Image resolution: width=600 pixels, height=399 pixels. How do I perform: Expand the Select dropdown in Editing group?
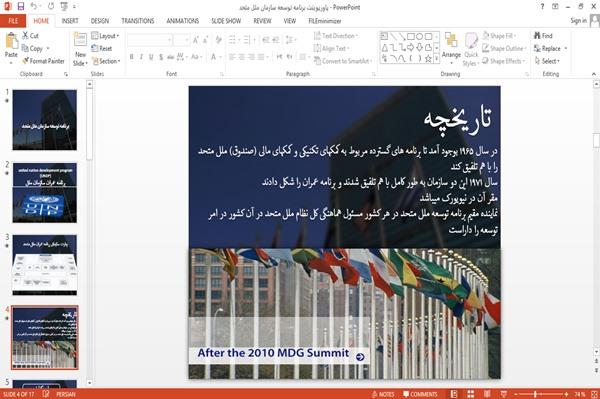click(547, 61)
